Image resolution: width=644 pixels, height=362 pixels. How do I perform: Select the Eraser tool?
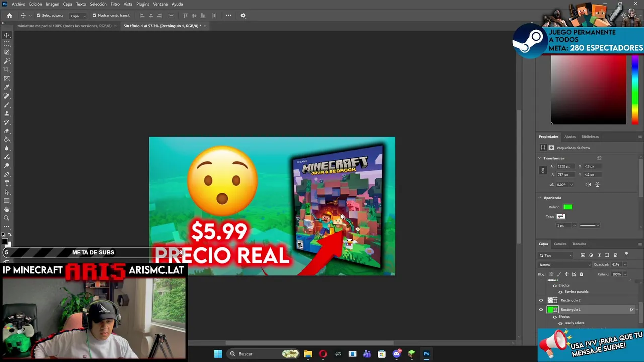point(7,131)
